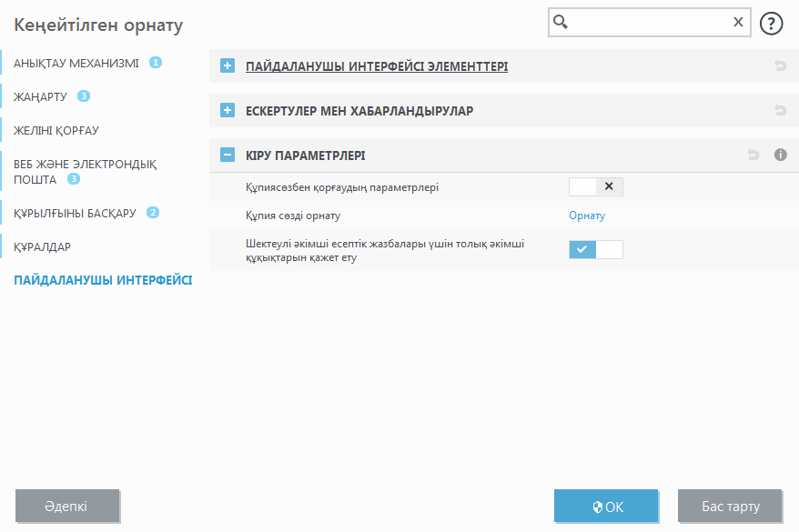Click the X mark next to password protection toggle
Viewport: 799px width, 532px height.
610,186
